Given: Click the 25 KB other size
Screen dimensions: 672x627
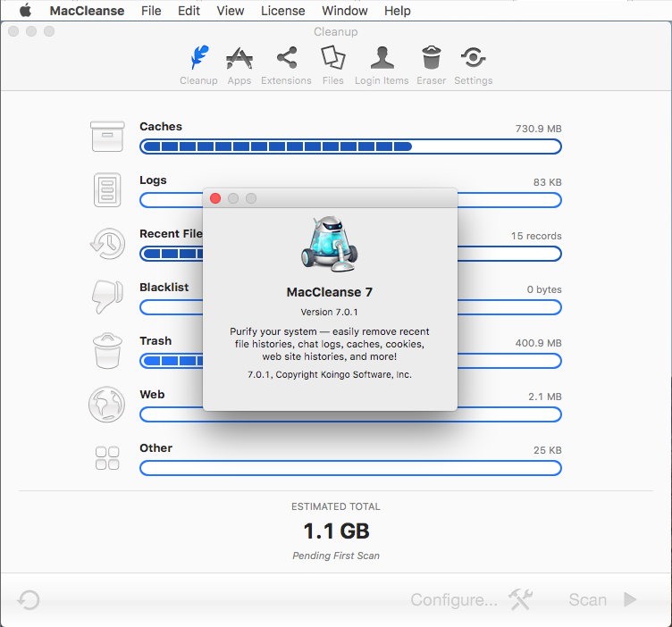Looking at the screenshot, I should [x=547, y=450].
